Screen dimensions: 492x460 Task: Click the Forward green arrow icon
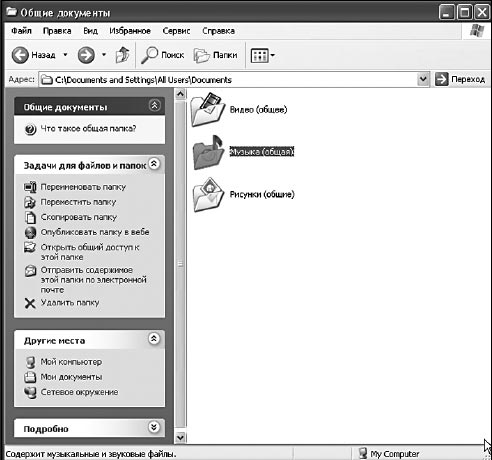pos(86,55)
